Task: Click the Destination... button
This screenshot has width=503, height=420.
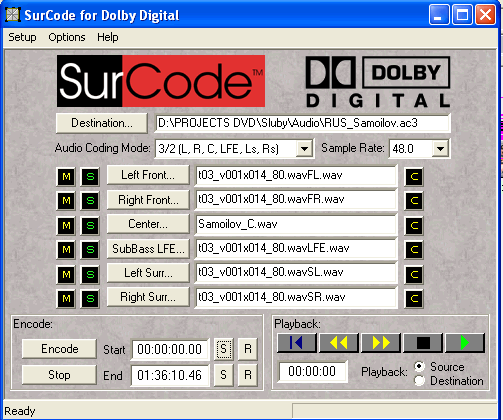Action: 102,123
